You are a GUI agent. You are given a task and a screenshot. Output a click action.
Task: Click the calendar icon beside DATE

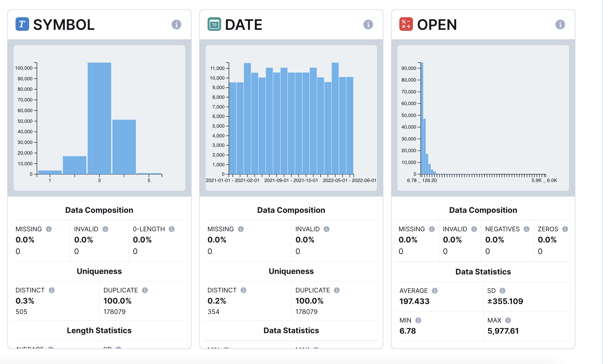tap(214, 24)
